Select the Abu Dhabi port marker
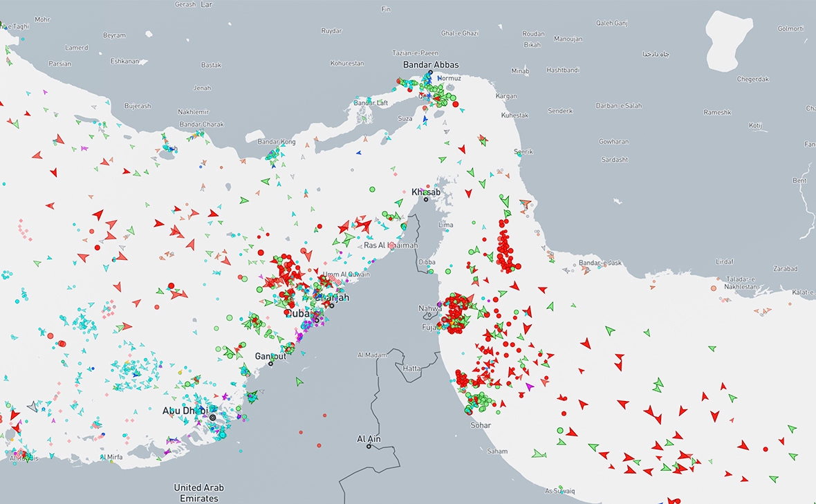The width and height of the screenshot is (816, 504). coord(214,418)
